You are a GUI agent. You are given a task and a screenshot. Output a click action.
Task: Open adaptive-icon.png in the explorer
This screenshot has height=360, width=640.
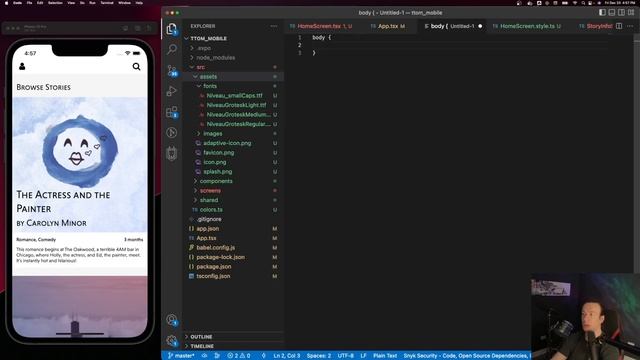pos(233,143)
